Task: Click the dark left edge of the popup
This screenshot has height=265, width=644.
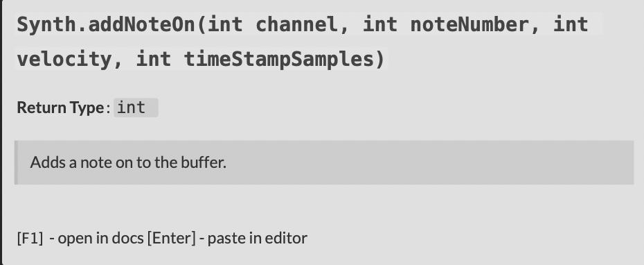Action: pos(1,132)
